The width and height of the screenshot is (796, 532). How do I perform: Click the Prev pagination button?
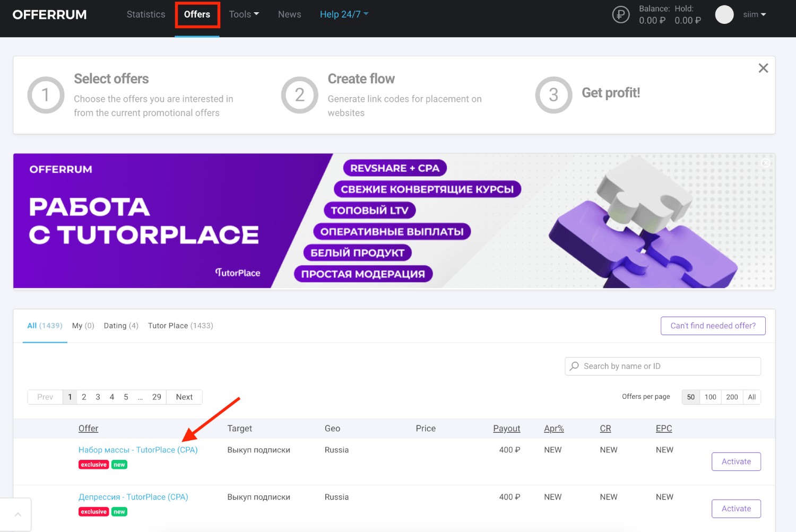45,397
